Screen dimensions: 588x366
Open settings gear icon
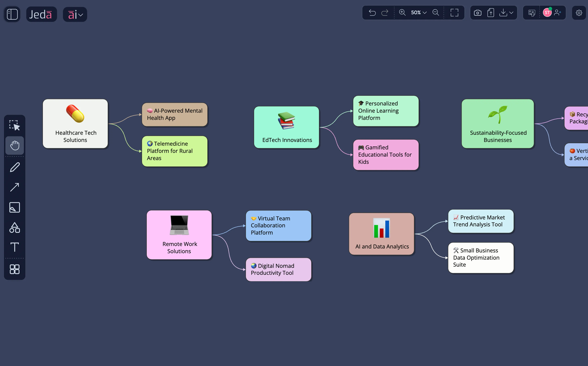coord(579,13)
